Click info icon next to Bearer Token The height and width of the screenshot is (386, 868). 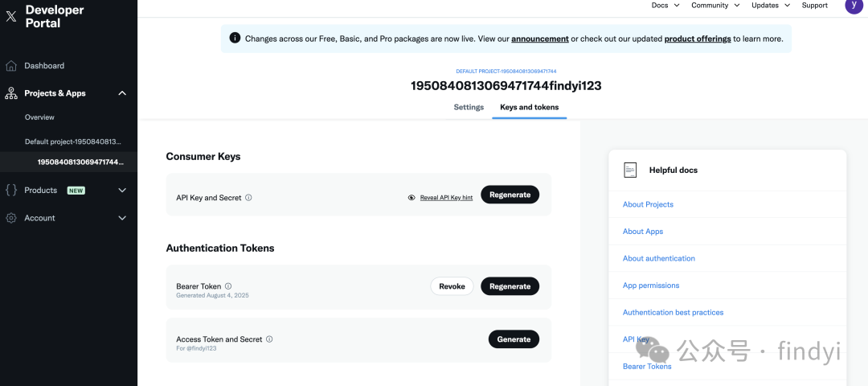point(228,286)
